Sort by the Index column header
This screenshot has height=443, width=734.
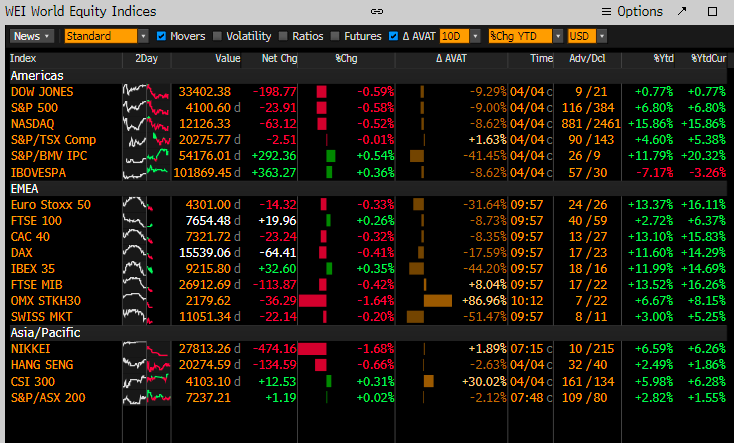coord(23,59)
